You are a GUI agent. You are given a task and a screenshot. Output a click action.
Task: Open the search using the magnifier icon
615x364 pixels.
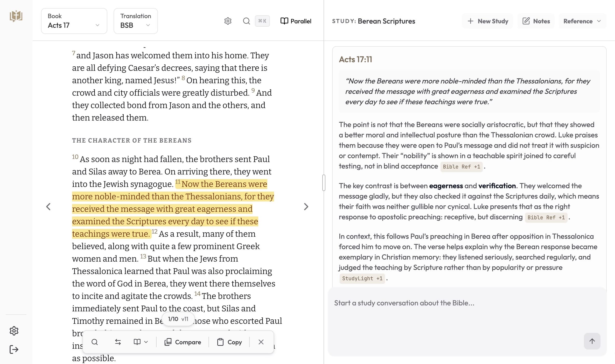(x=246, y=21)
